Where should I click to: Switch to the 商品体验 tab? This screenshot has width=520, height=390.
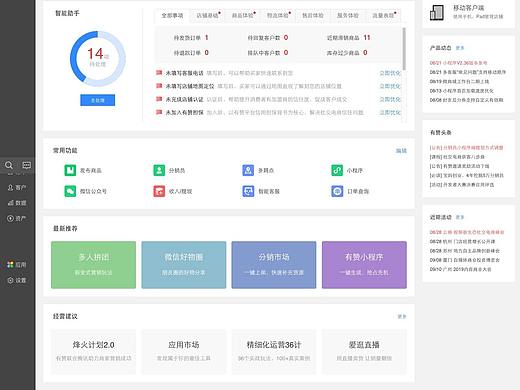click(242, 15)
